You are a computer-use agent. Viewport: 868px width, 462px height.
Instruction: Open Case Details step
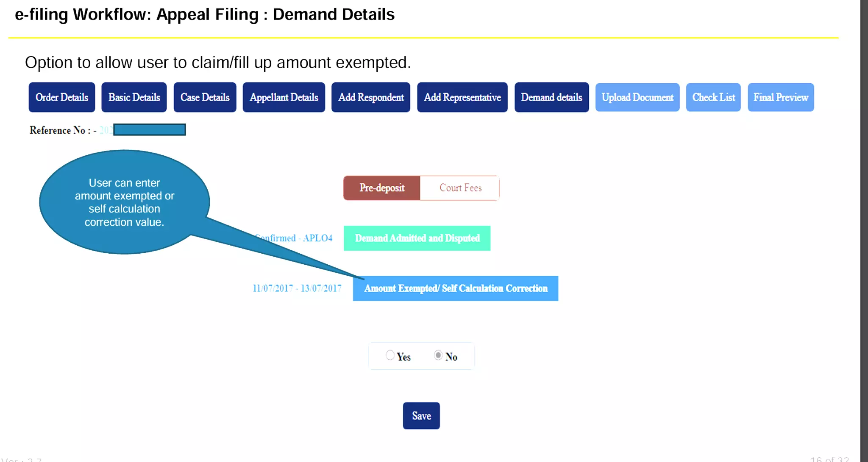click(x=205, y=97)
